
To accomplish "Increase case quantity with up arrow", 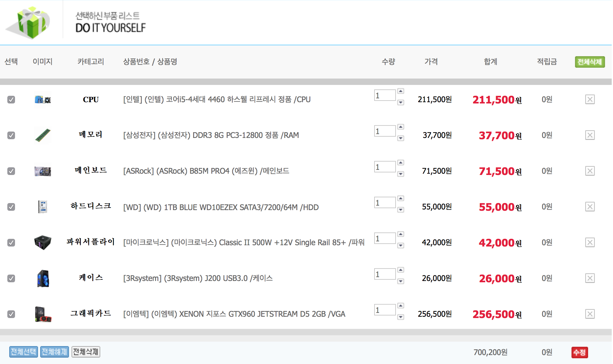I will pyautogui.click(x=401, y=270).
